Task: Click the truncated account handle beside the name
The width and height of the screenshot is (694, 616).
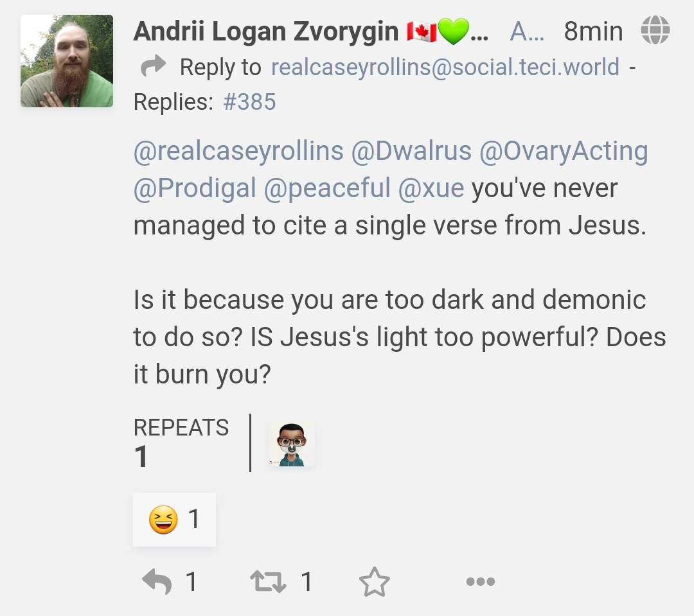Action: pyautogui.click(x=526, y=31)
